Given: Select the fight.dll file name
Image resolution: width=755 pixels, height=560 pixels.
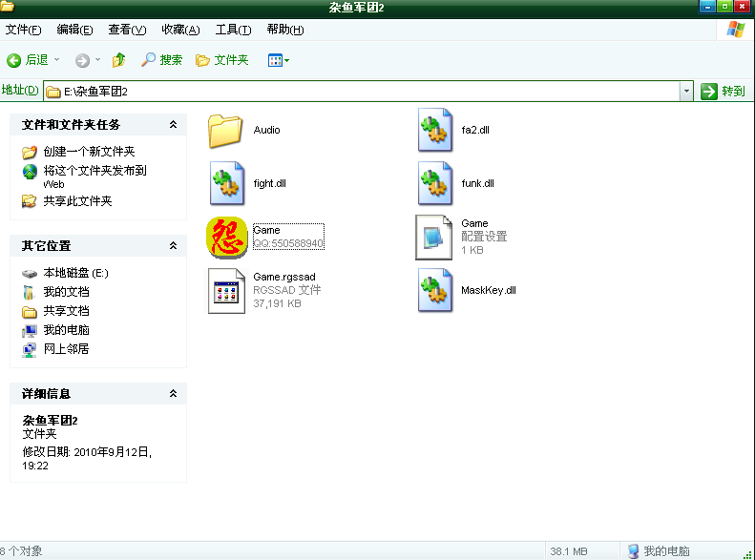Looking at the screenshot, I should click(269, 183).
